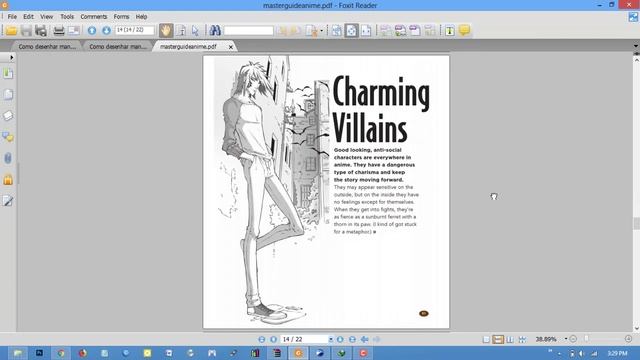Open the Edit menu
The image size is (640, 360).
[28, 17]
